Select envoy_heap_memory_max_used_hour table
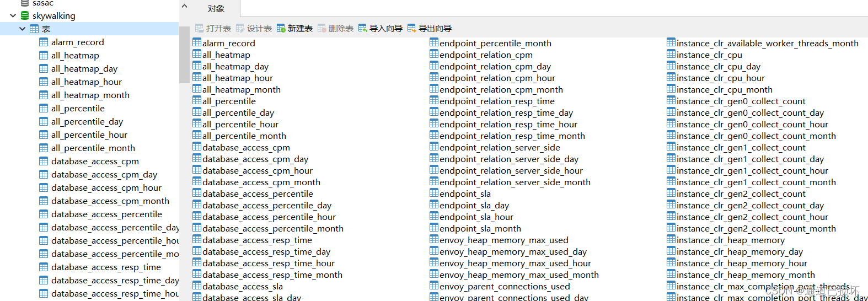868x301 pixels. point(515,263)
